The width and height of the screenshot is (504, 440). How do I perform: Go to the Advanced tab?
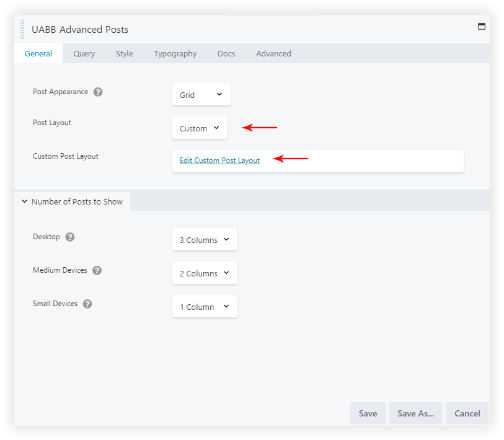coord(273,54)
